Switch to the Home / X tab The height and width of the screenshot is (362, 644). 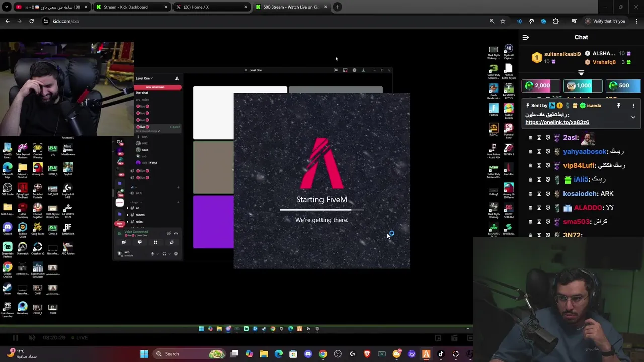pyautogui.click(x=211, y=7)
